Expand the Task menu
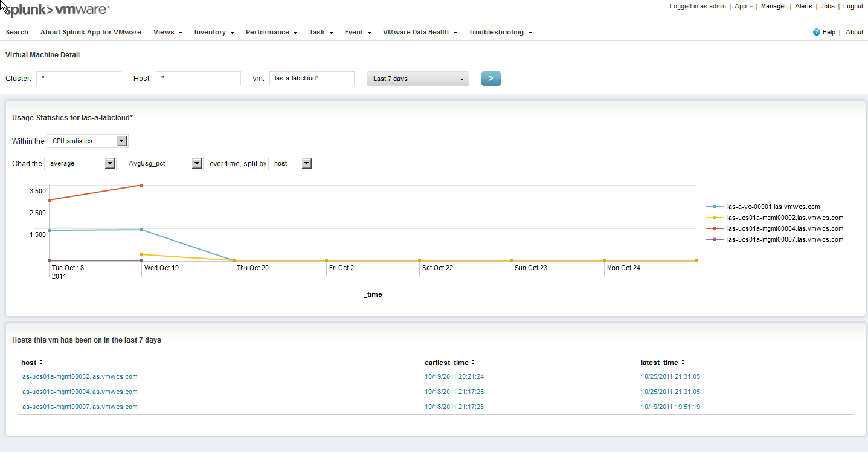868x452 pixels. click(x=321, y=32)
